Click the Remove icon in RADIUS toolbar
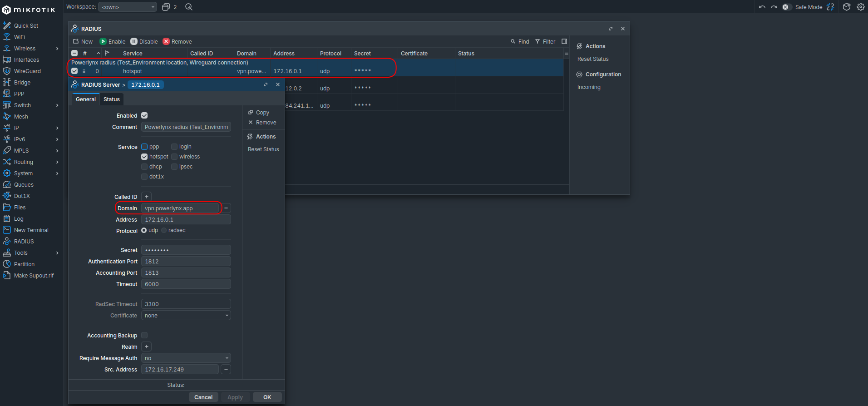 point(166,41)
